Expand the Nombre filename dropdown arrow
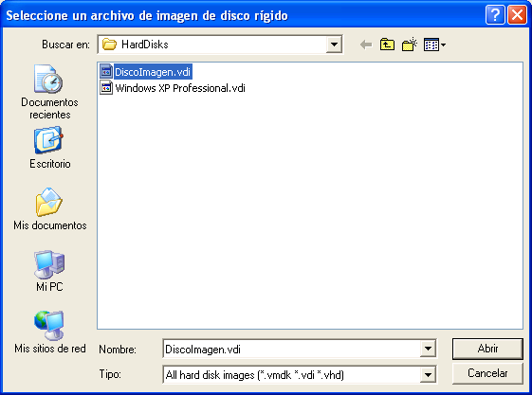 [x=428, y=349]
